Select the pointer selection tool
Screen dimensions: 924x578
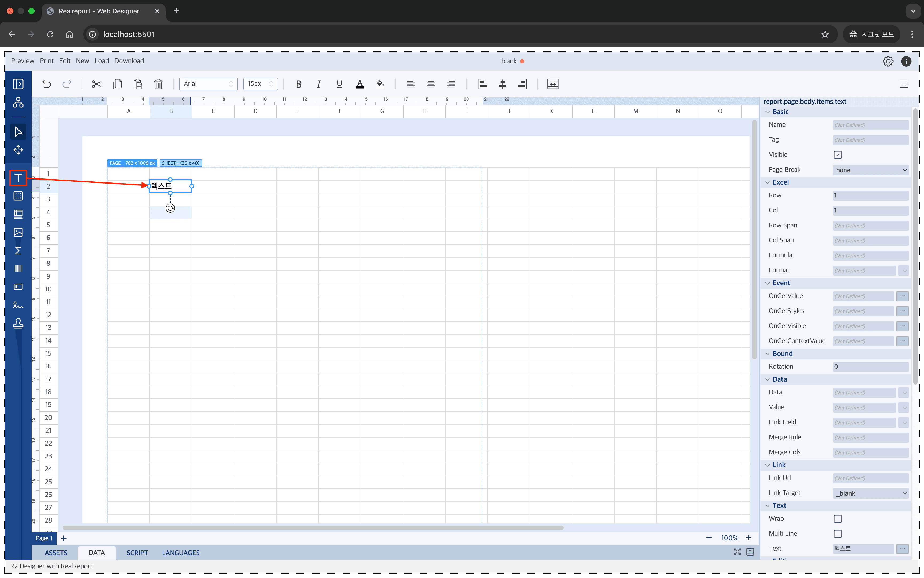(18, 131)
